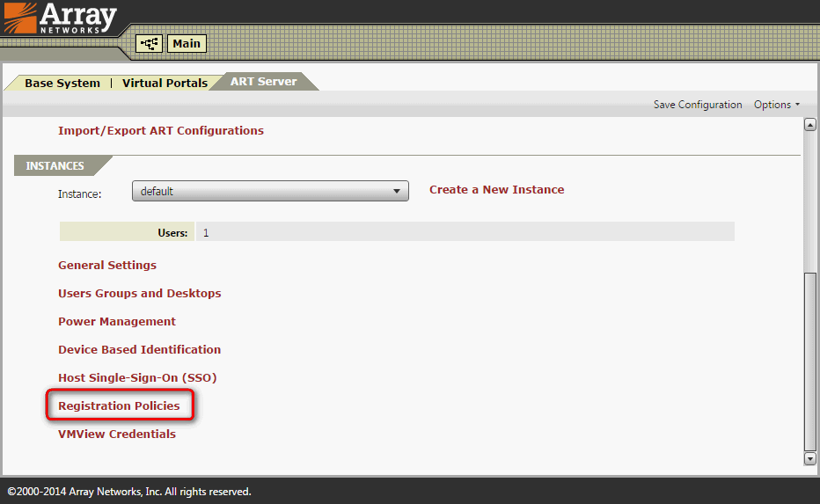Click the Users count value 1
The width and height of the screenshot is (820, 504).
point(206,233)
